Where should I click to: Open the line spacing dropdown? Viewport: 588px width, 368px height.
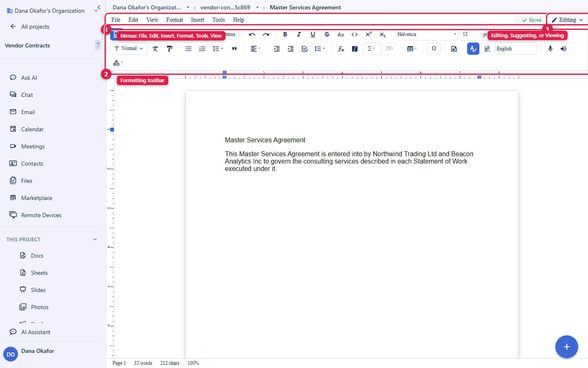(x=320, y=49)
